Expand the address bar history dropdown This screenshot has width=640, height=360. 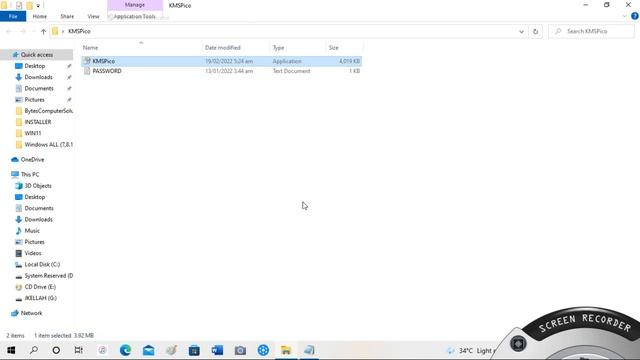point(521,31)
